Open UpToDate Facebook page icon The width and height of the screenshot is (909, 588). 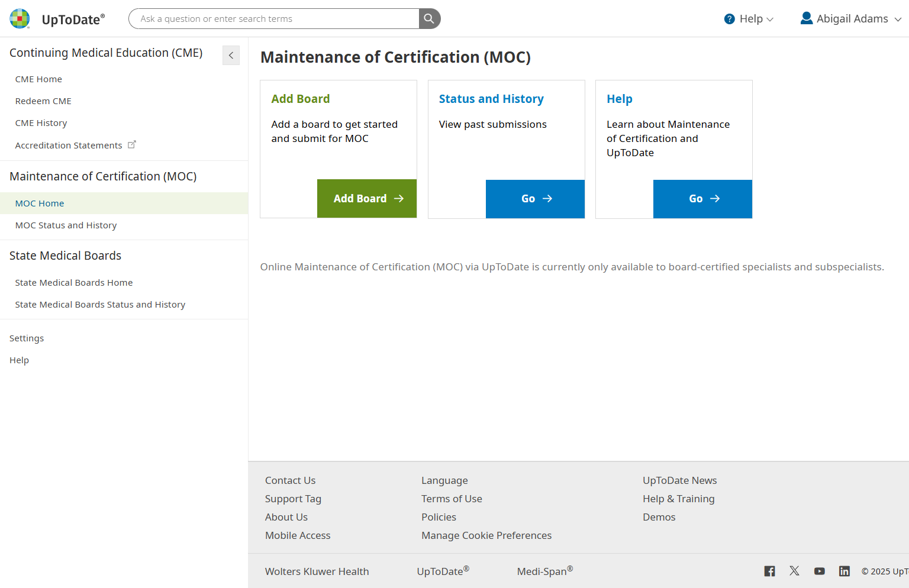tap(769, 571)
